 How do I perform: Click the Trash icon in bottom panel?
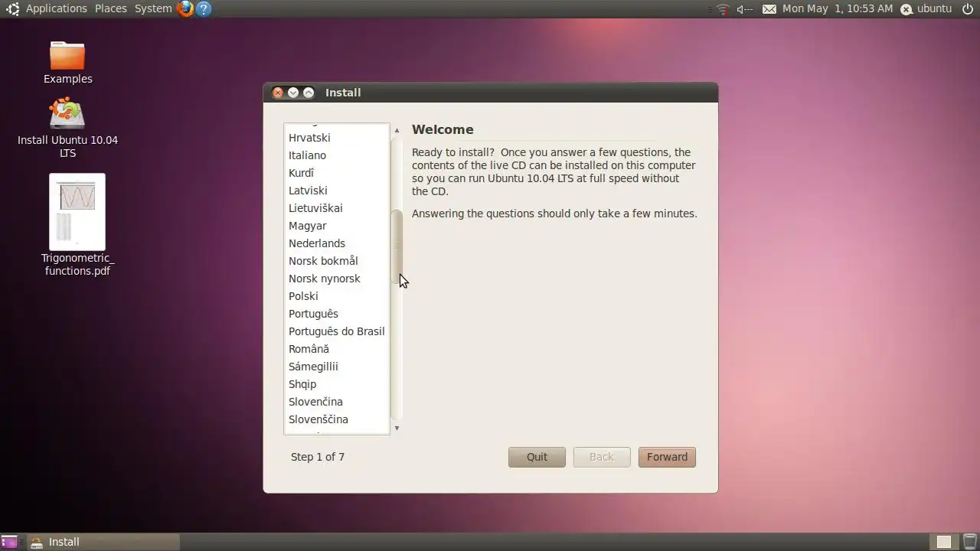point(969,542)
